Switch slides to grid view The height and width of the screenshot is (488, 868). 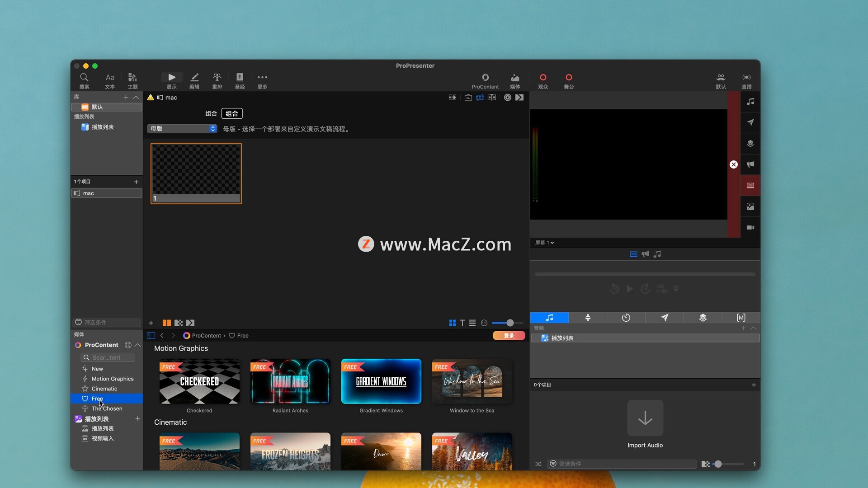coord(452,323)
